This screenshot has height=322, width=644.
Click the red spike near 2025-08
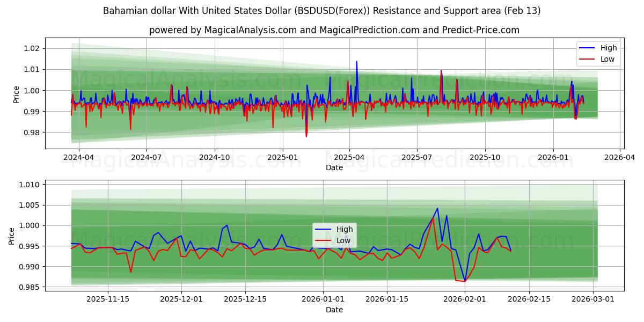click(441, 72)
